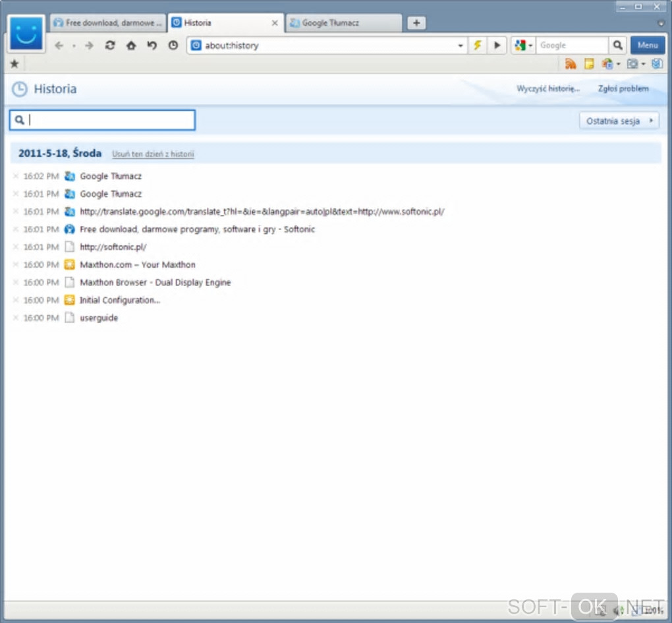Click the search magnifier button next to the Google box

click(617, 45)
